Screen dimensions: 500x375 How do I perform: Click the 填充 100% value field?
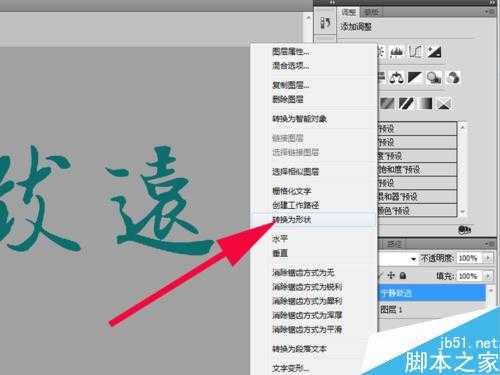(470, 276)
